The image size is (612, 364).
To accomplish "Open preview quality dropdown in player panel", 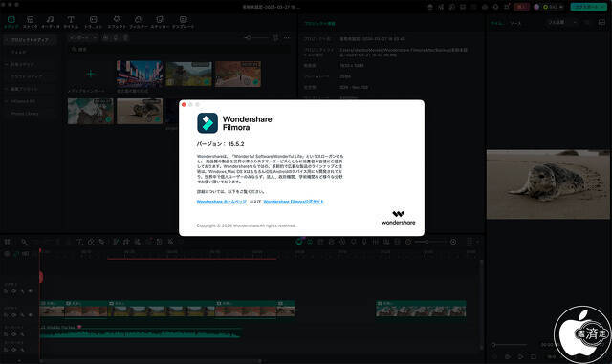I will (x=562, y=23).
